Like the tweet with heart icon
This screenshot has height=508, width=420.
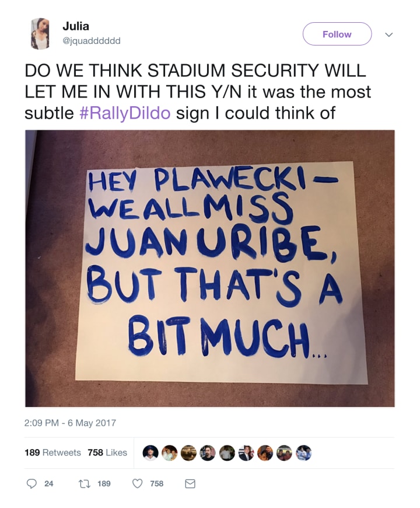[x=138, y=483]
